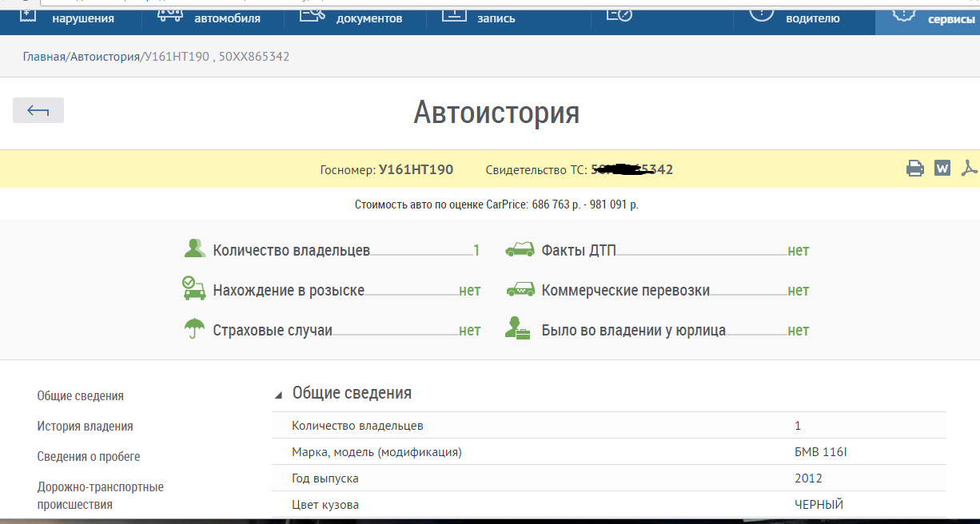Click the commercial transport taxi icon
The width and height of the screenshot is (980, 524).
(520, 289)
